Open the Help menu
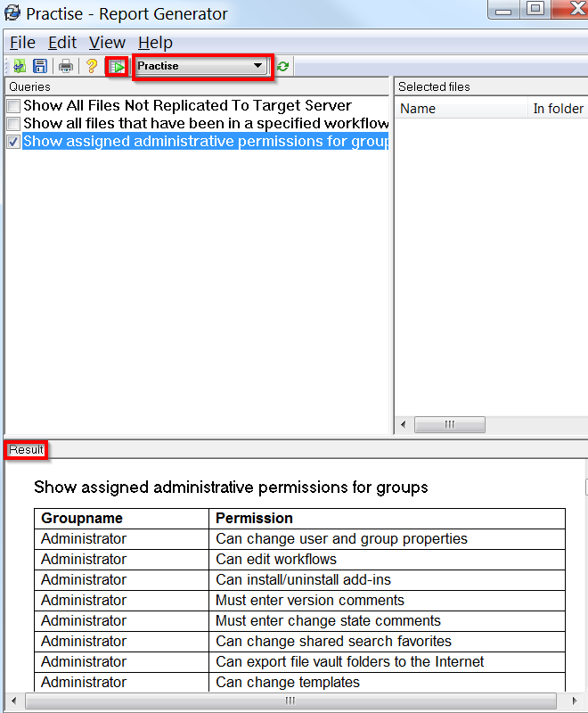This screenshot has width=588, height=713. 155,43
